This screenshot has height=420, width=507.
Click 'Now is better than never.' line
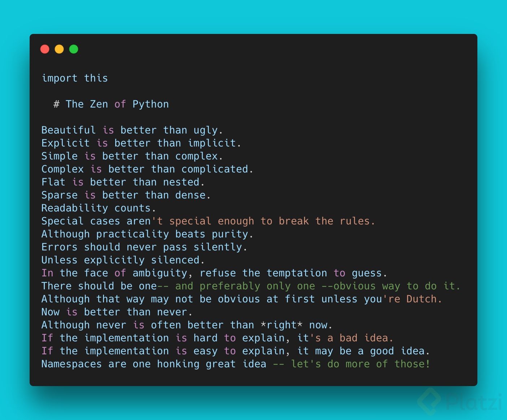pyautogui.click(x=117, y=312)
